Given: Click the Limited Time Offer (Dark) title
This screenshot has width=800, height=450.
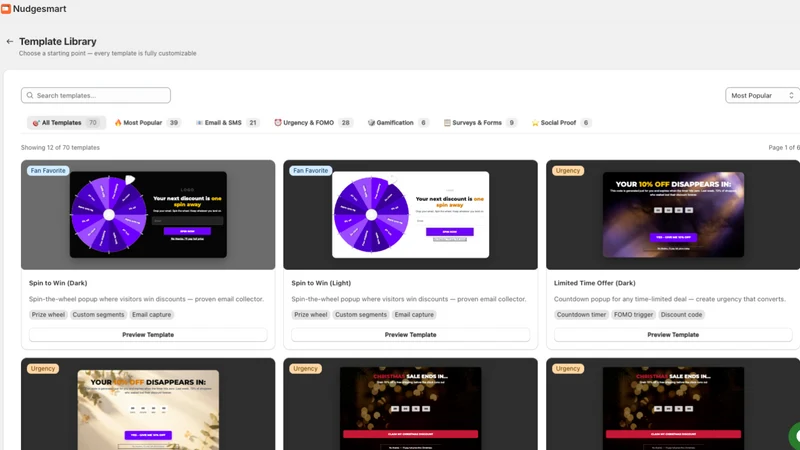Looking at the screenshot, I should pos(594,283).
